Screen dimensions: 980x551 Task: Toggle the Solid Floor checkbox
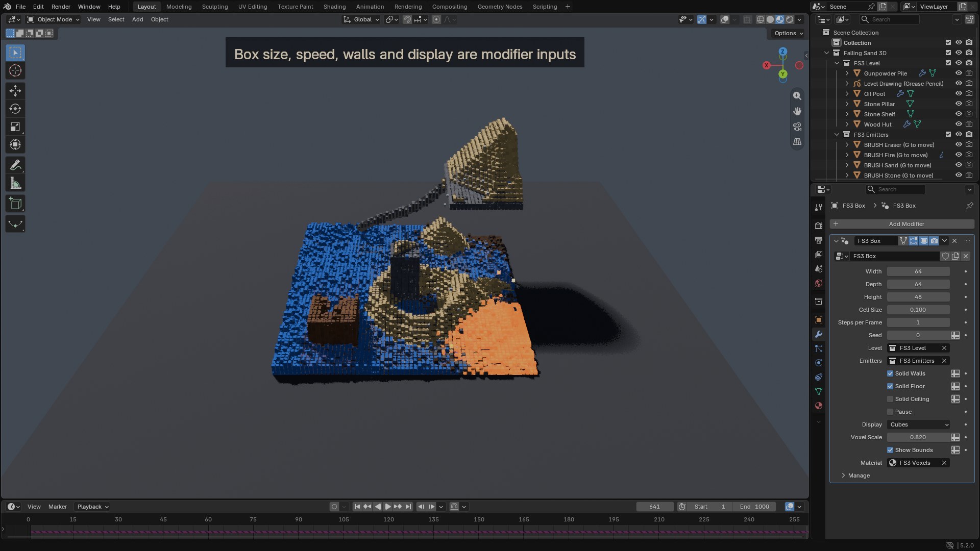890,386
